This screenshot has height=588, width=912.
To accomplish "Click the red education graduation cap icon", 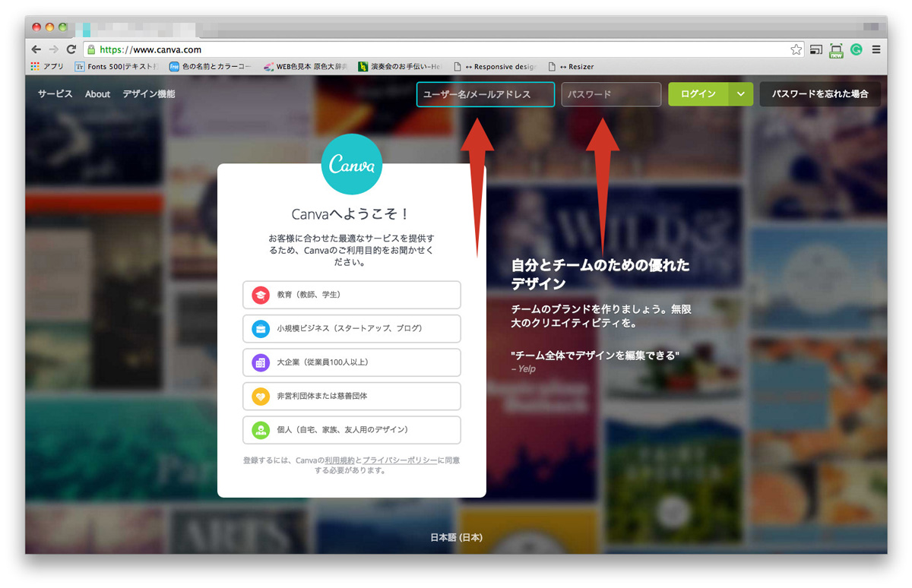I will tap(261, 295).
